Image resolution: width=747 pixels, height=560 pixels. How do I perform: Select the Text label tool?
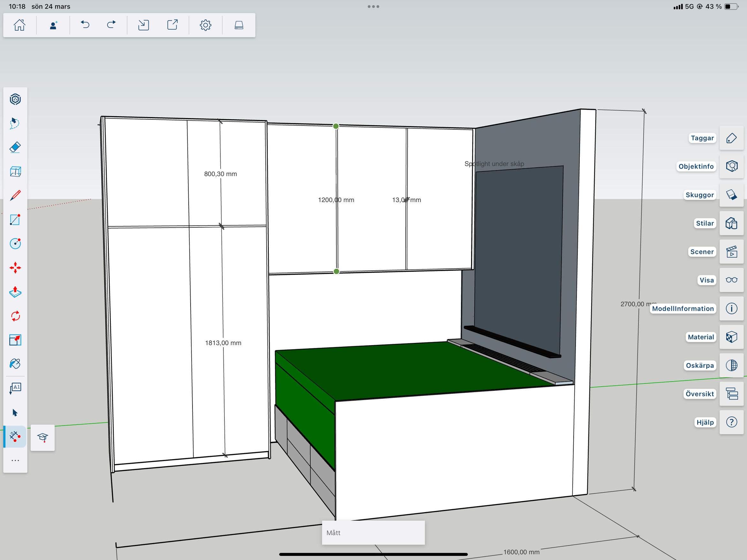(x=15, y=389)
